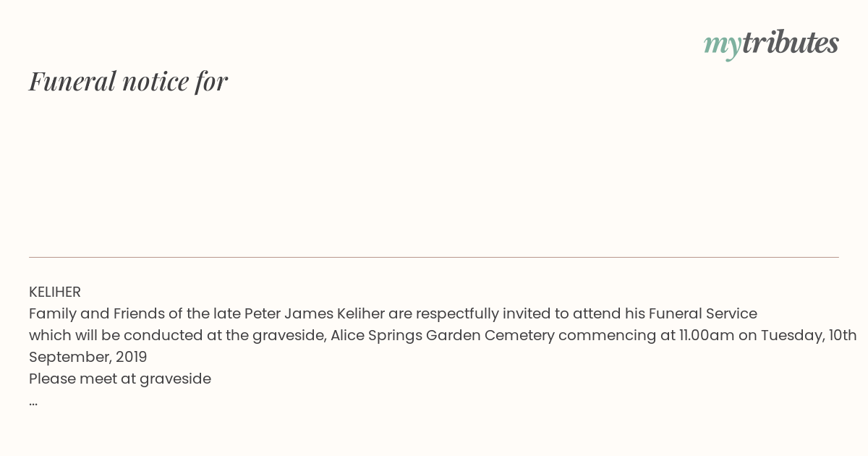Click the KELIHER surname line
Screen dimensions: 868x456
pos(55,292)
